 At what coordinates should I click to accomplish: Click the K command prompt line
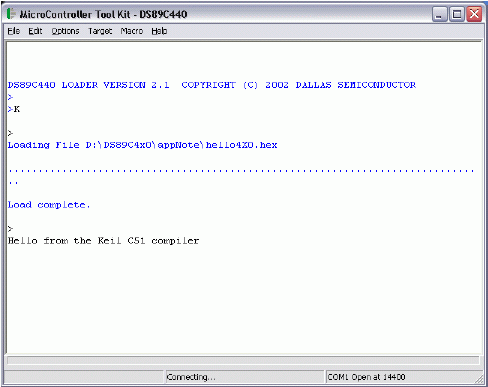[14, 109]
